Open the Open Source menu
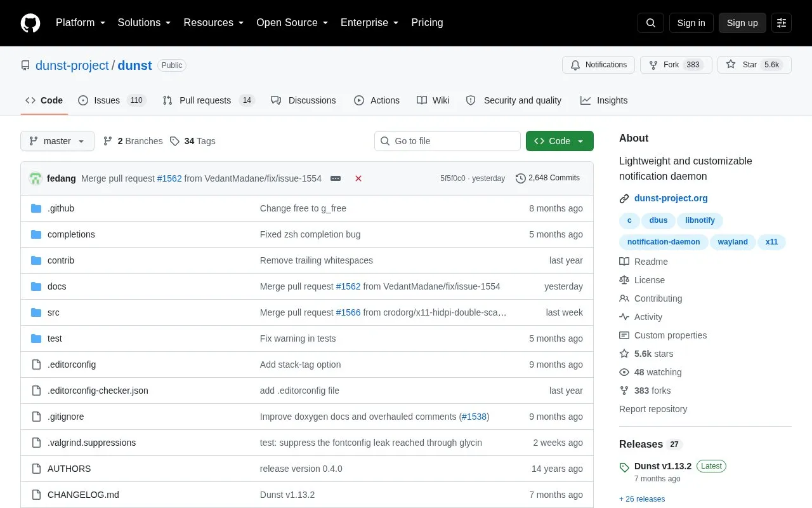This screenshot has height=508, width=812. click(x=292, y=23)
